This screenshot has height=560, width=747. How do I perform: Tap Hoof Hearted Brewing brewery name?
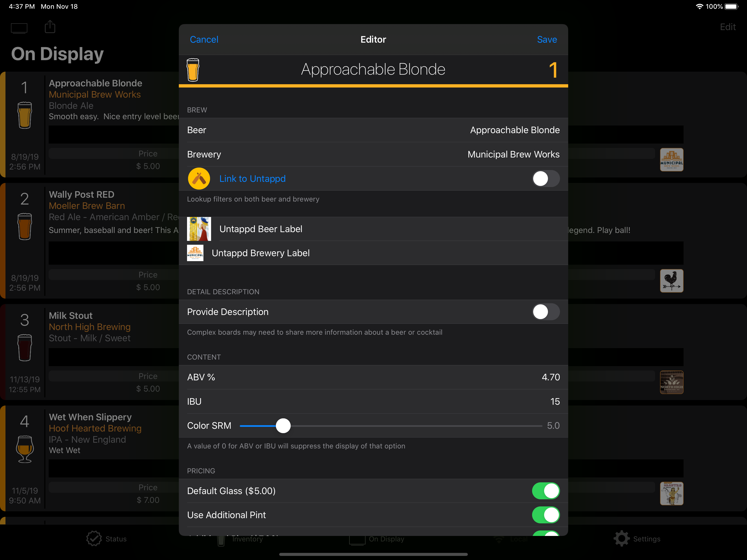(x=95, y=428)
